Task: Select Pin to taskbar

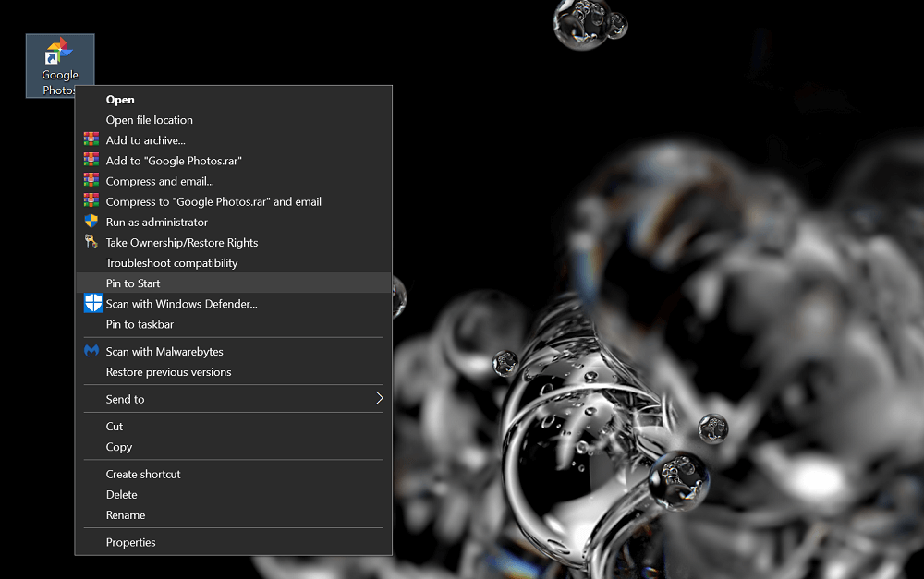Action: coord(234,324)
